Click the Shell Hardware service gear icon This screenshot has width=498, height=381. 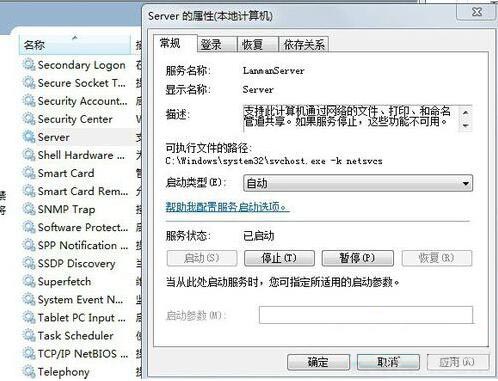pos(29,155)
